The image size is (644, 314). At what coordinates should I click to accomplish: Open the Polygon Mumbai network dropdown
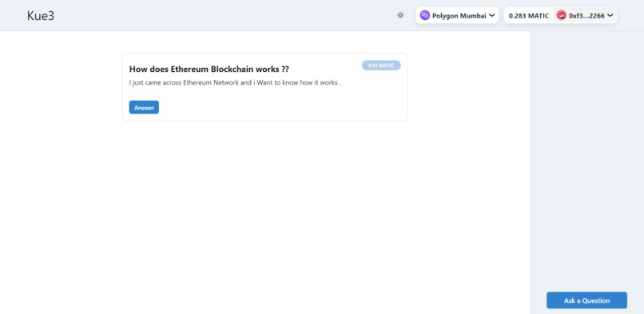pyautogui.click(x=457, y=16)
